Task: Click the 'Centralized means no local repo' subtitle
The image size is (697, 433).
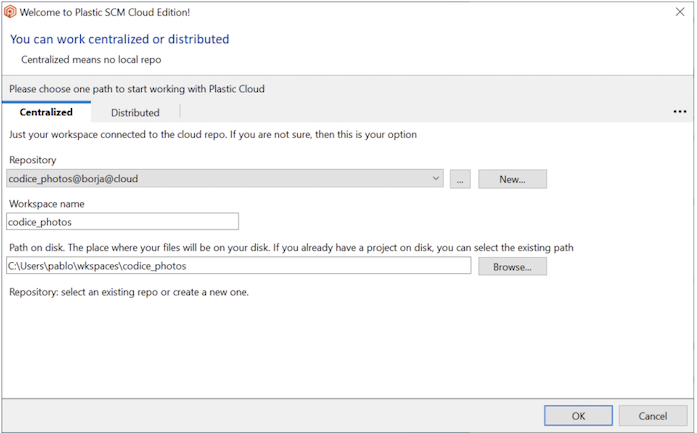Action: pyautogui.click(x=91, y=59)
